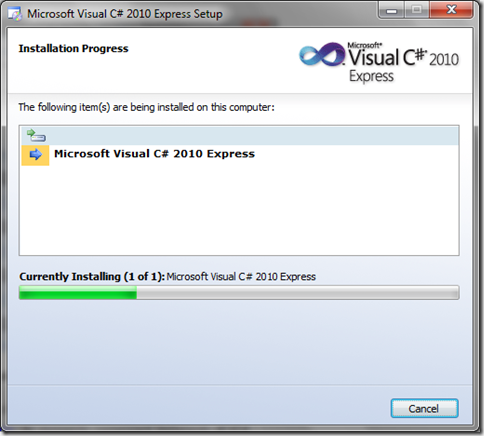484x436 pixels.
Task: Click the Visual C# 2010 Express logo text
Action: point(403,57)
